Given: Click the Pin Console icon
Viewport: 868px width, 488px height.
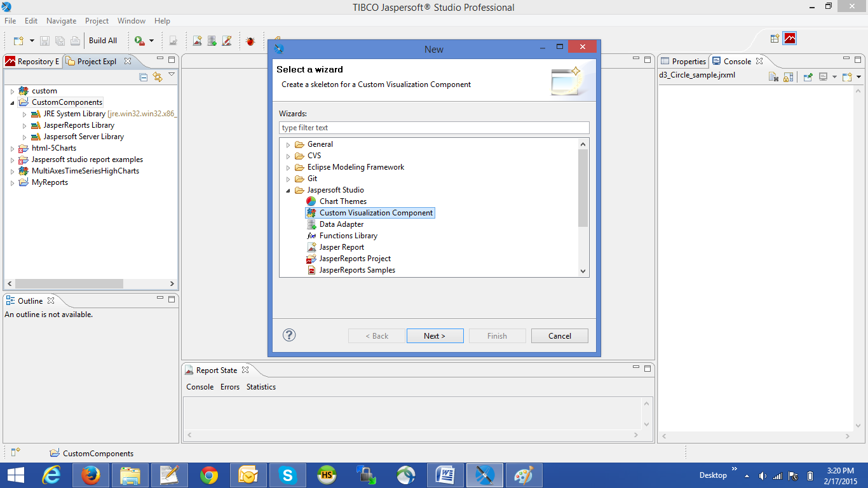Looking at the screenshot, I should 808,77.
